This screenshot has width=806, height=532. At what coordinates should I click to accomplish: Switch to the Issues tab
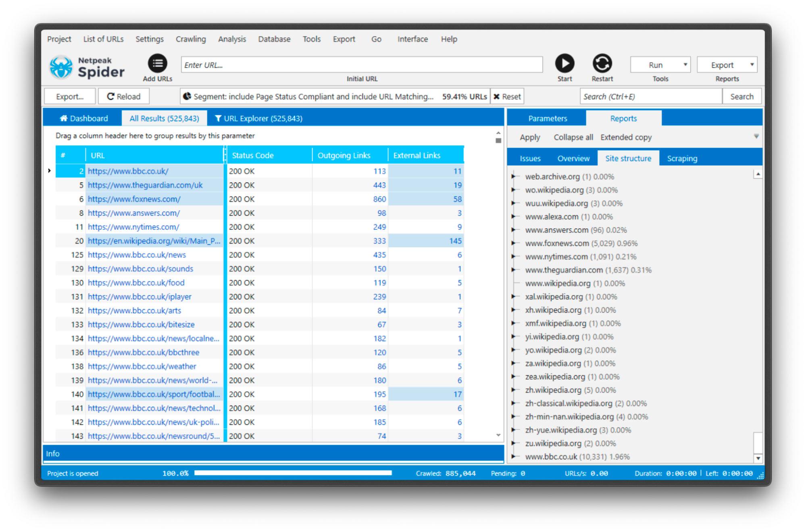(x=530, y=158)
